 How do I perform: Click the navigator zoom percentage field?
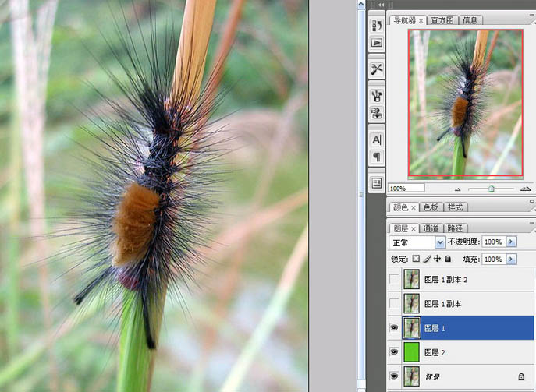(x=406, y=189)
